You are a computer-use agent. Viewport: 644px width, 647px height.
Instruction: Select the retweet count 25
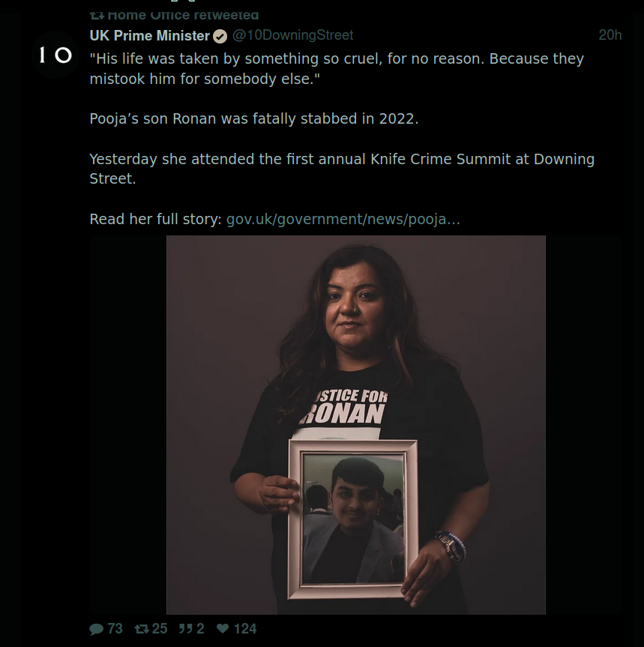point(160,629)
